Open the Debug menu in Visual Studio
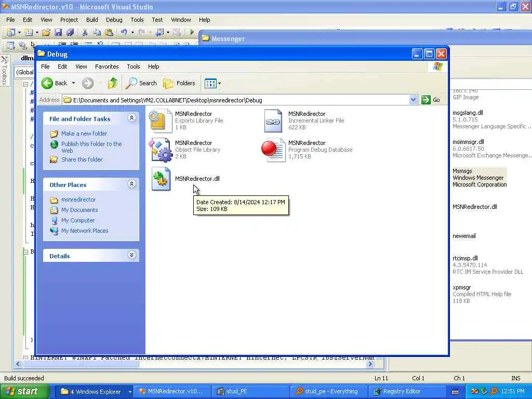 point(114,20)
